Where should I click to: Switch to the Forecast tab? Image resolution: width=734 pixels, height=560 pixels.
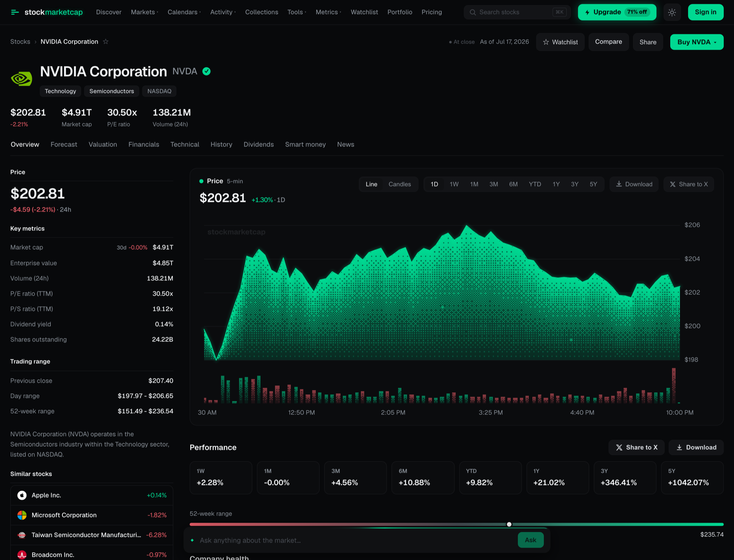[64, 144]
